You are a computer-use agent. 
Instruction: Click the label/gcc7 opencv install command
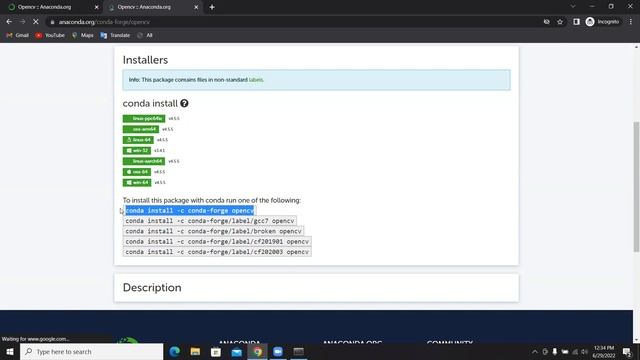point(210,220)
